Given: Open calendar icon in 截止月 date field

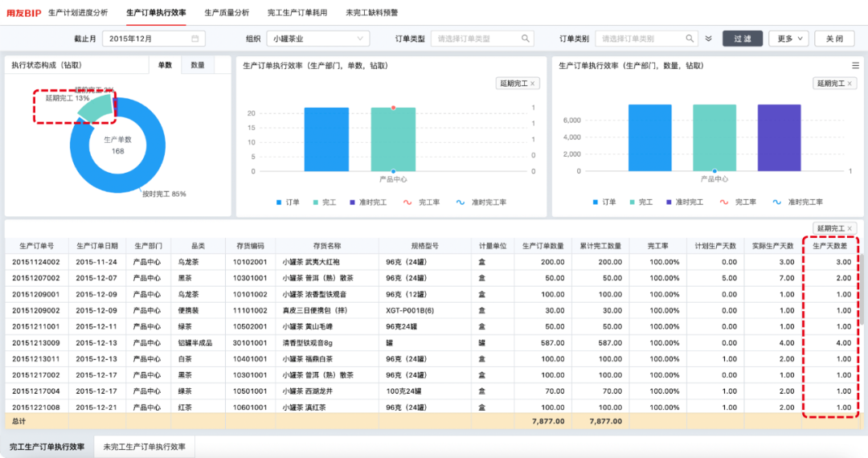Looking at the screenshot, I should [194, 39].
